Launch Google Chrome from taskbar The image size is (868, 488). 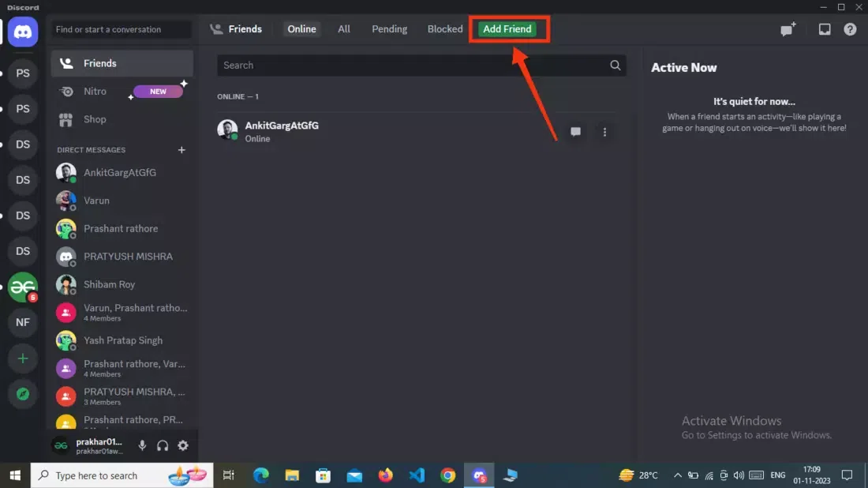(448, 475)
